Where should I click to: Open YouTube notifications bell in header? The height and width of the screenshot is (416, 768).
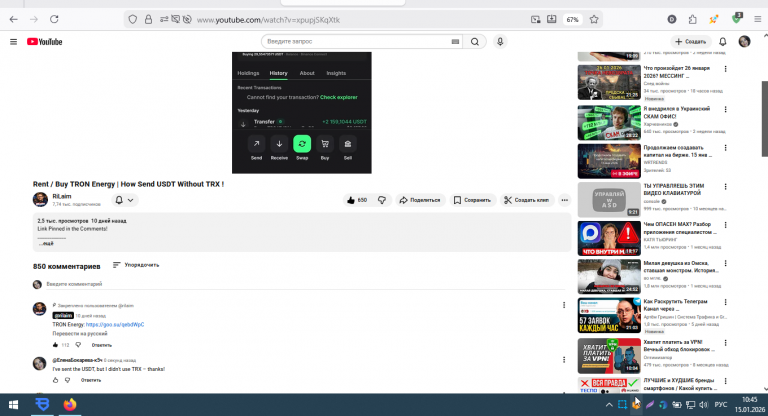722,42
